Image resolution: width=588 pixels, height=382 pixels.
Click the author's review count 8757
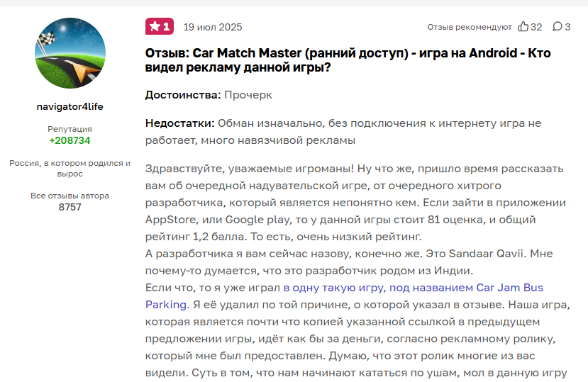[70, 207]
